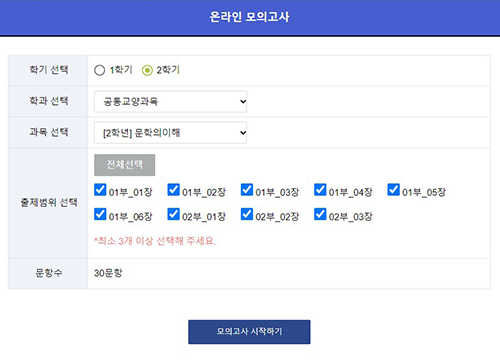Click the 전체선택 button
Image resolution: width=500 pixels, height=362 pixels.
point(125,165)
